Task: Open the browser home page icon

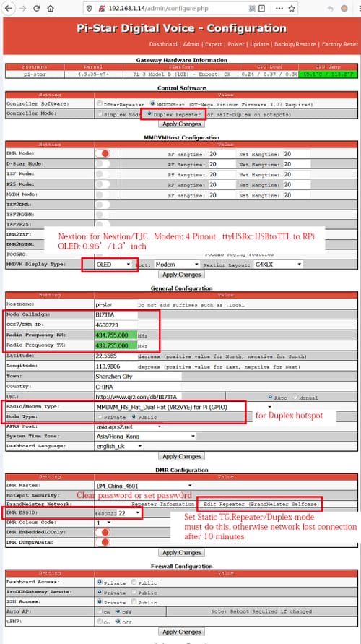Action: [51, 8]
